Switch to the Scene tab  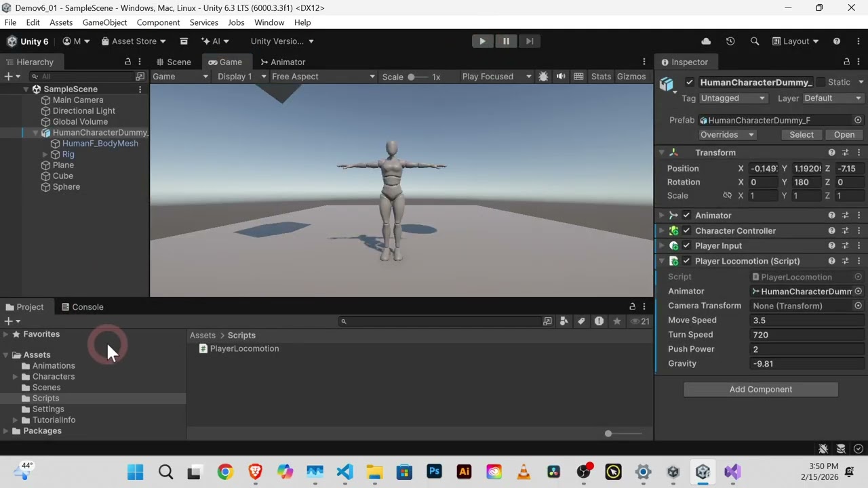coord(173,62)
